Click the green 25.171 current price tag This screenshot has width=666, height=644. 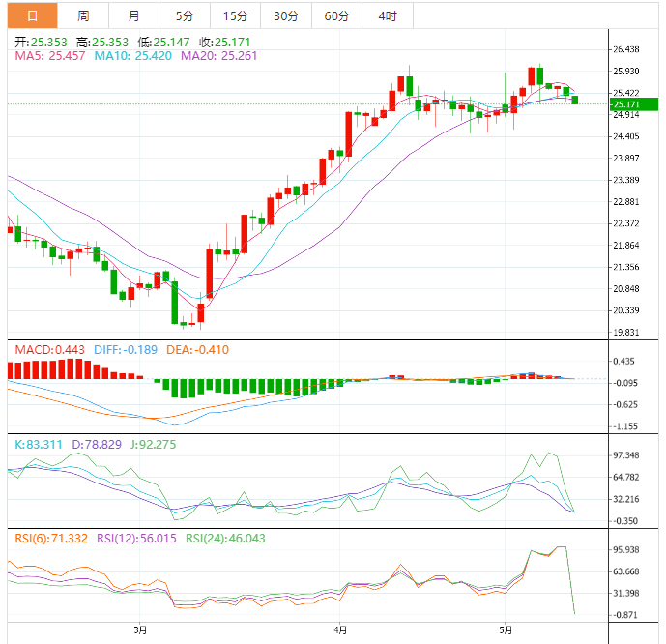(x=632, y=104)
